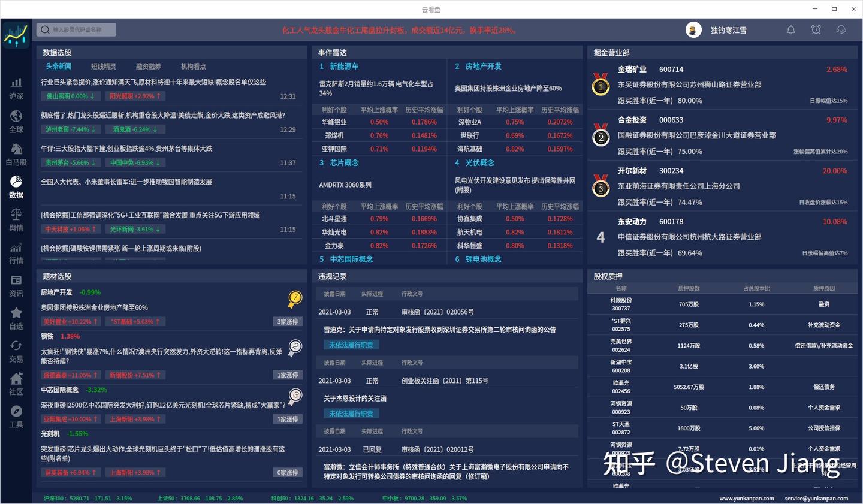Switch to the 短线精灵 tab
This screenshot has width=863, height=504.
click(x=103, y=67)
